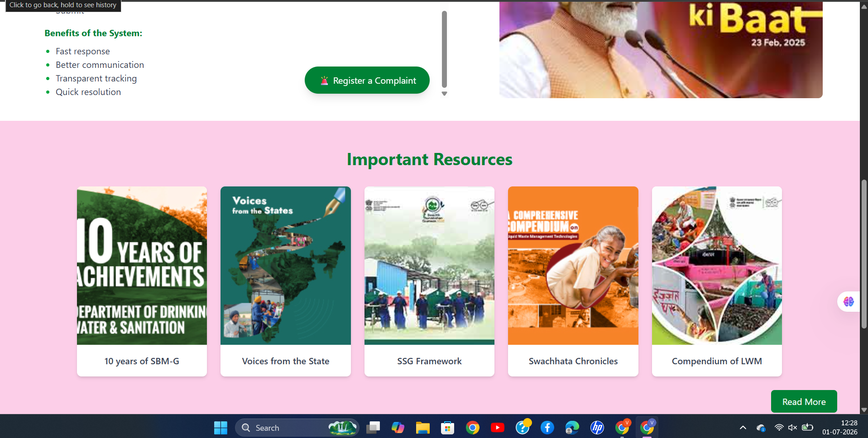Viewport: 868px width, 438px height.
Task: Click the siren icon in the Register a Complaint button
Action: tap(324, 81)
